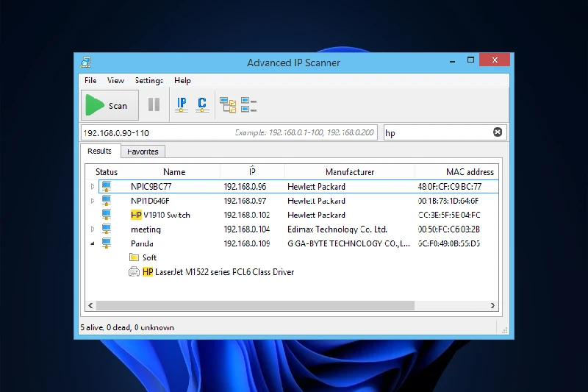
Task: Select the Panda device name
Action: [142, 243]
